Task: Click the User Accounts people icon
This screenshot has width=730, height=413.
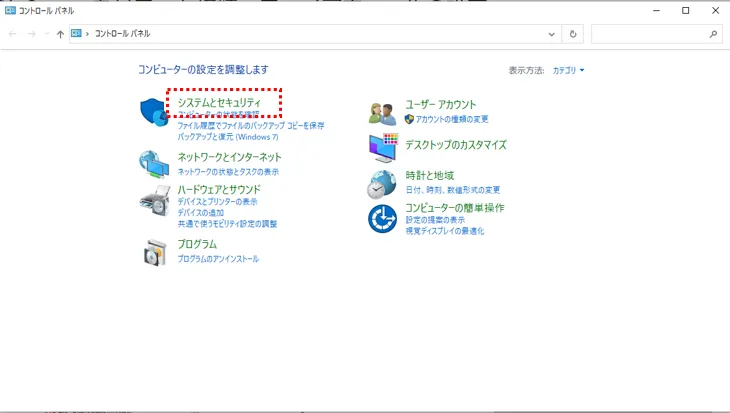Action: [382, 112]
